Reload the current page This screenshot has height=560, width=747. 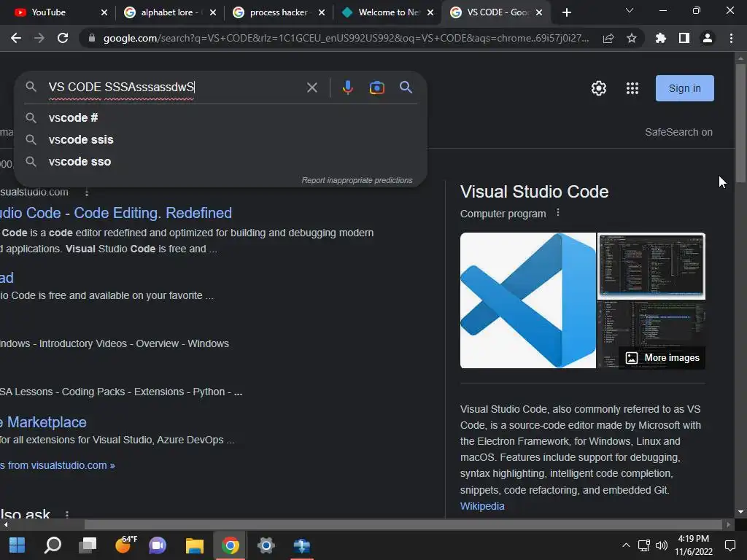point(63,38)
